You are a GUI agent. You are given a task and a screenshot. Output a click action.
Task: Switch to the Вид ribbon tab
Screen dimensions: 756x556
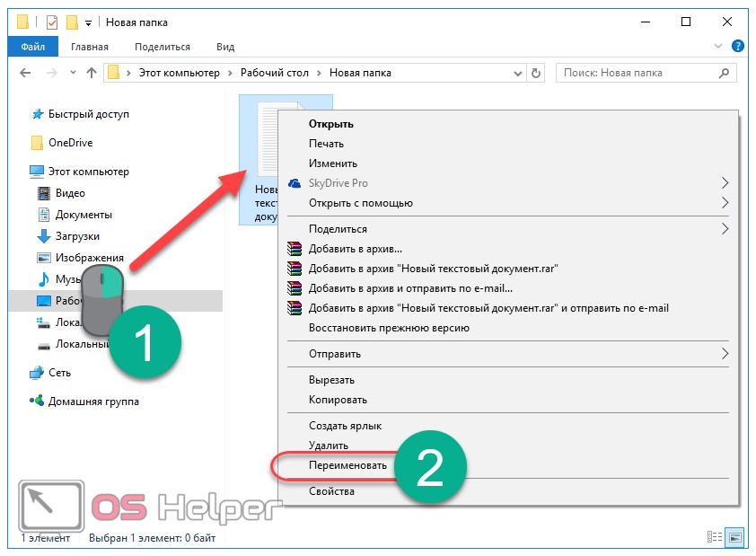[225, 47]
